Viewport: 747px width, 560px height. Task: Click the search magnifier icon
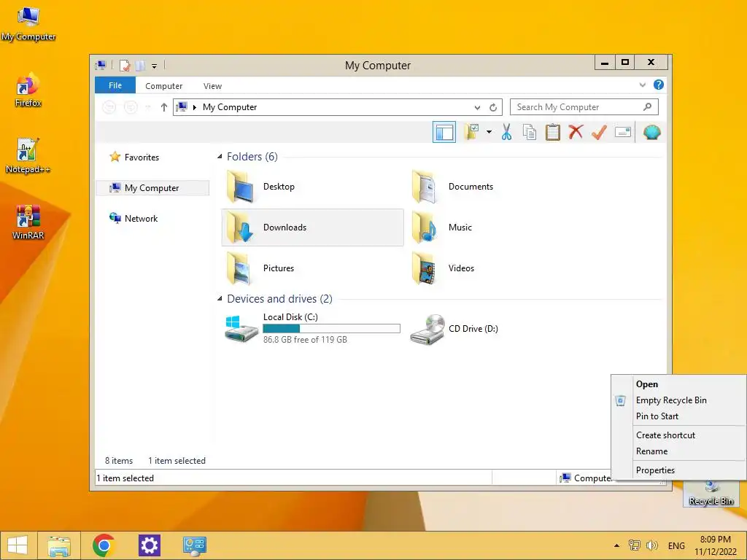pos(647,106)
